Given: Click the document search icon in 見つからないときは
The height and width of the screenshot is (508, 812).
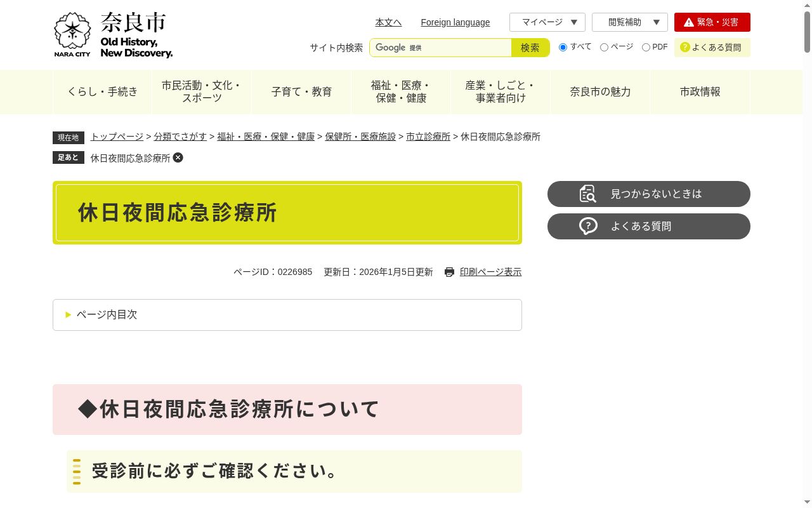Looking at the screenshot, I should [x=588, y=194].
